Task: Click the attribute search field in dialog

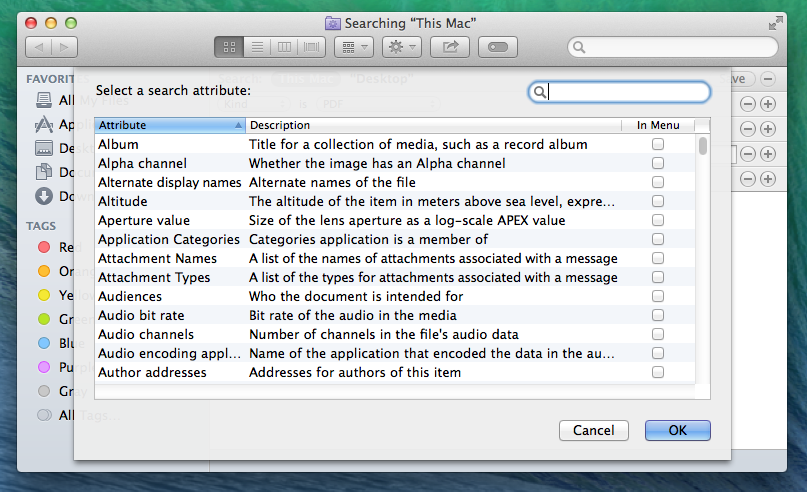Action: click(620, 92)
